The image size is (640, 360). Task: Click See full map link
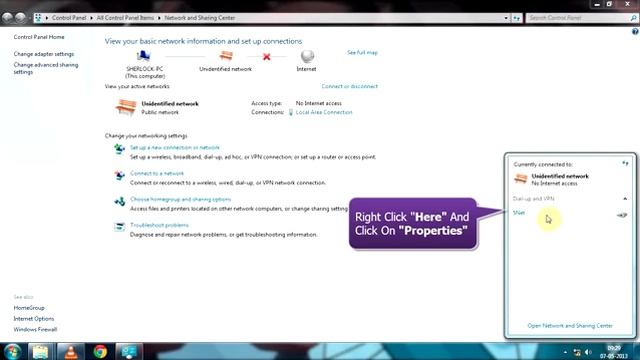(x=362, y=53)
